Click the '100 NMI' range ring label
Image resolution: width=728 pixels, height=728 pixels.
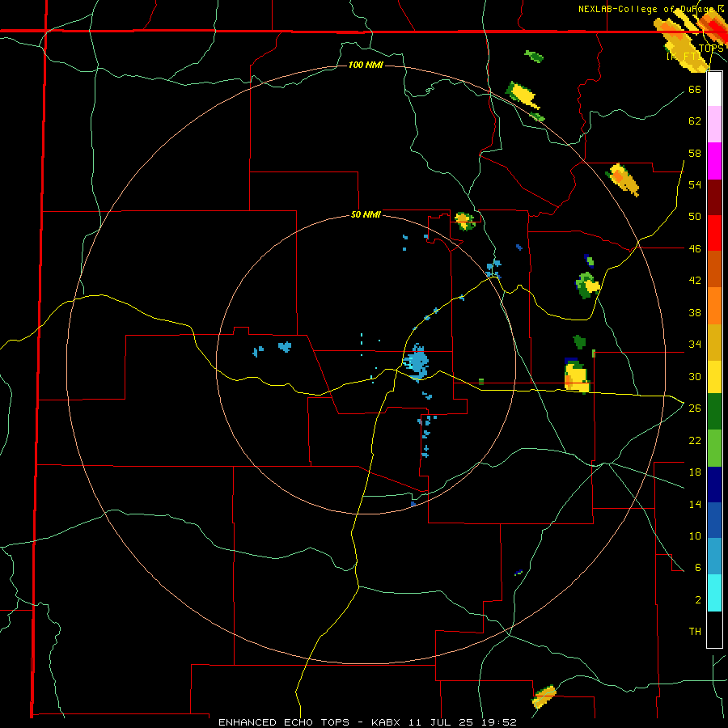[366, 65]
